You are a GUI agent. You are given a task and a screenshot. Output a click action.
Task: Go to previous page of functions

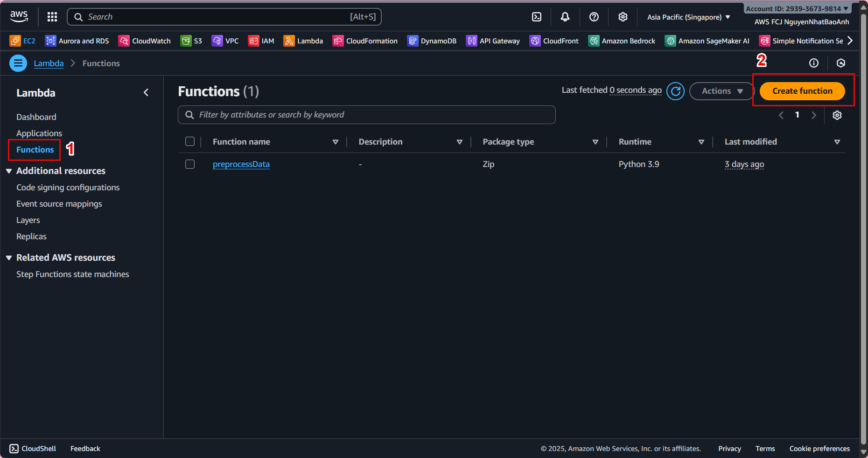[781, 115]
